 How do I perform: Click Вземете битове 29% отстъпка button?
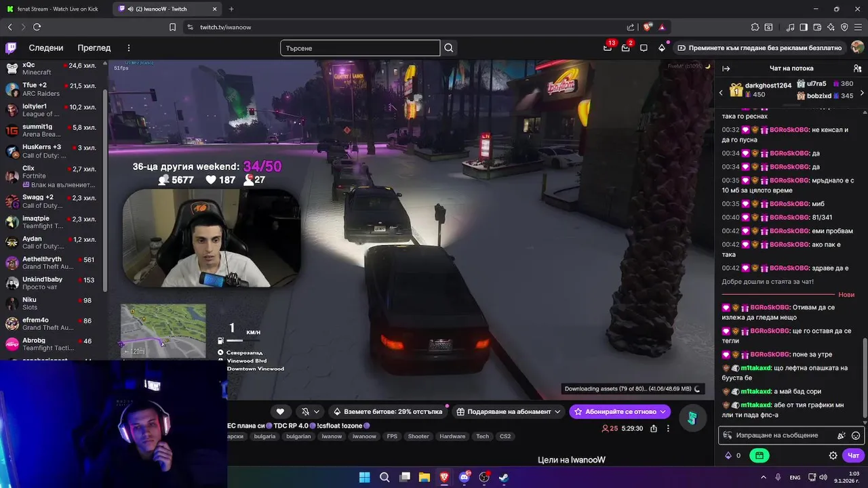pos(389,411)
